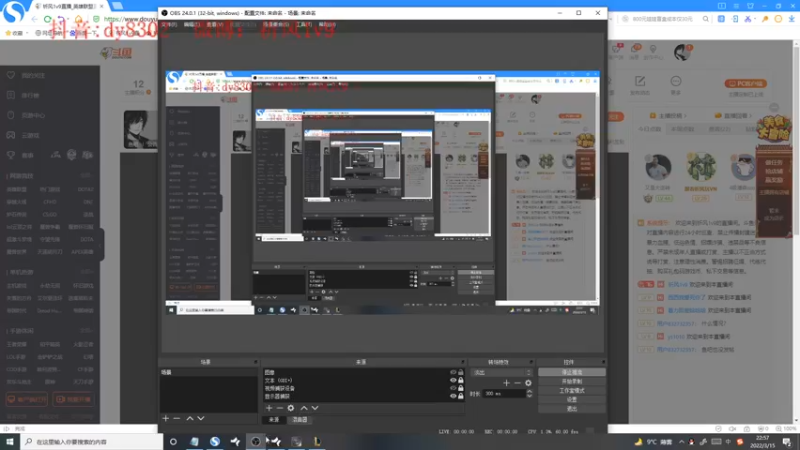Click the 300 ms duration field

[504, 393]
